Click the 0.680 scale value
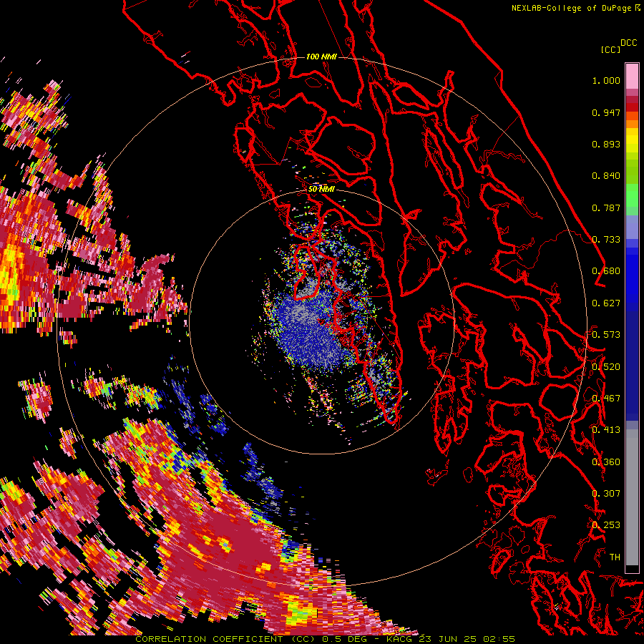 pyautogui.click(x=606, y=271)
